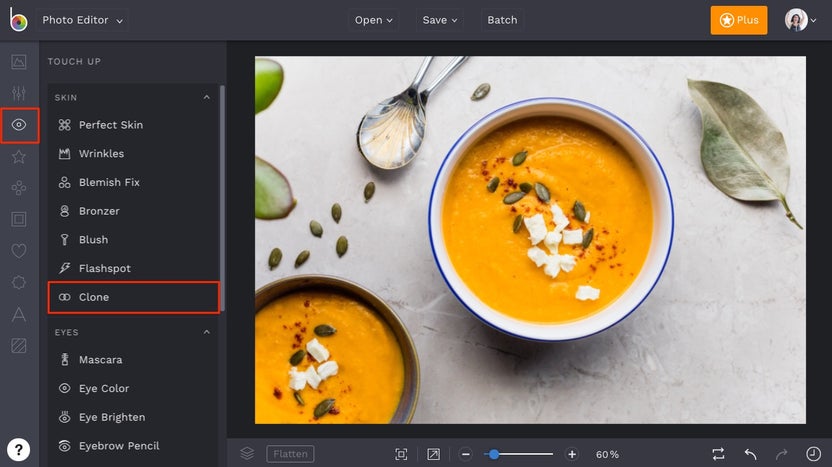Select the Touch Up eye sidebar icon

[x=19, y=125]
